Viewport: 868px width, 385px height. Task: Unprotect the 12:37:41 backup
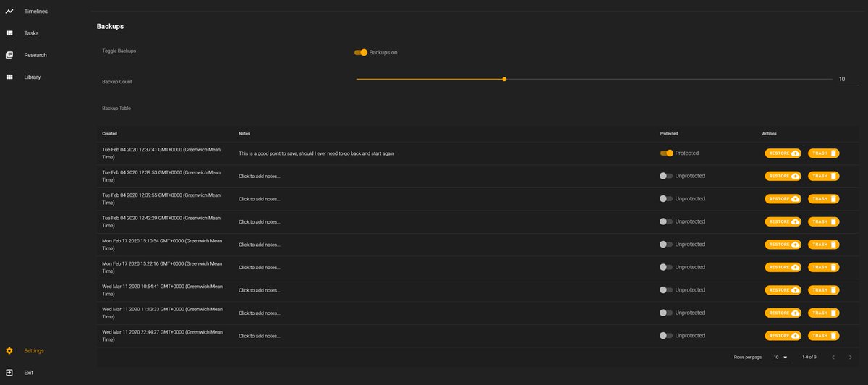pyautogui.click(x=666, y=153)
